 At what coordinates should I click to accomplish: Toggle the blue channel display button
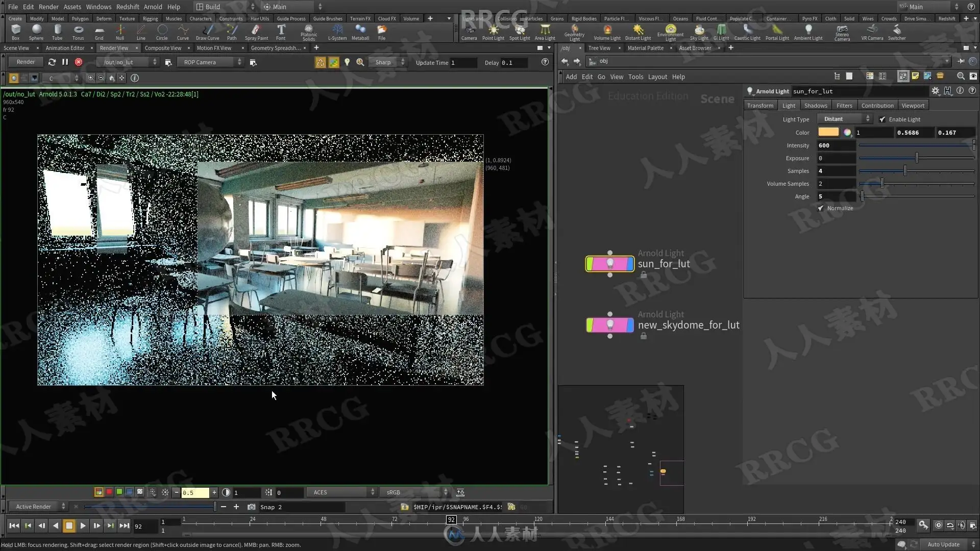[x=129, y=492]
